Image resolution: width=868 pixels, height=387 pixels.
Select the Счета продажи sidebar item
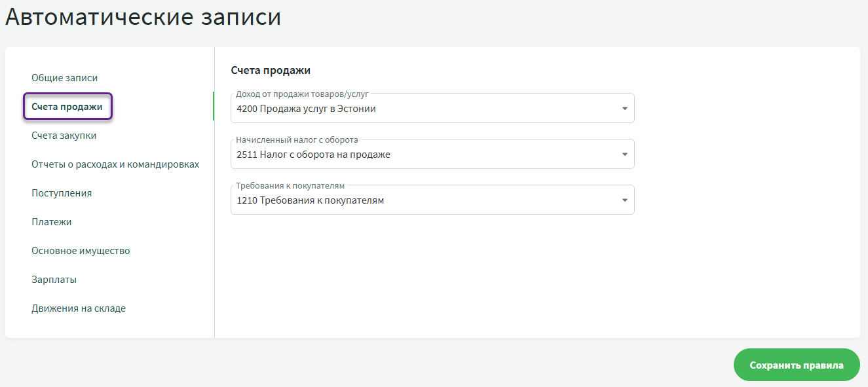[x=67, y=107]
